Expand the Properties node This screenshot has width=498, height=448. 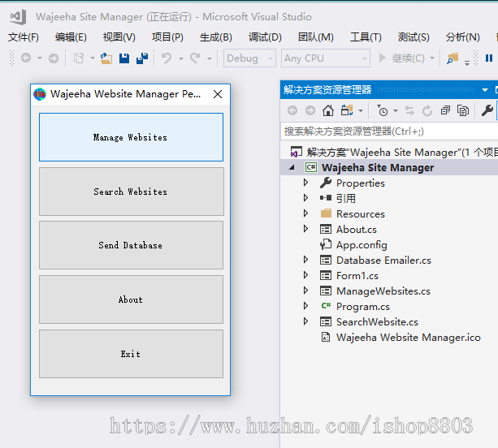(305, 183)
